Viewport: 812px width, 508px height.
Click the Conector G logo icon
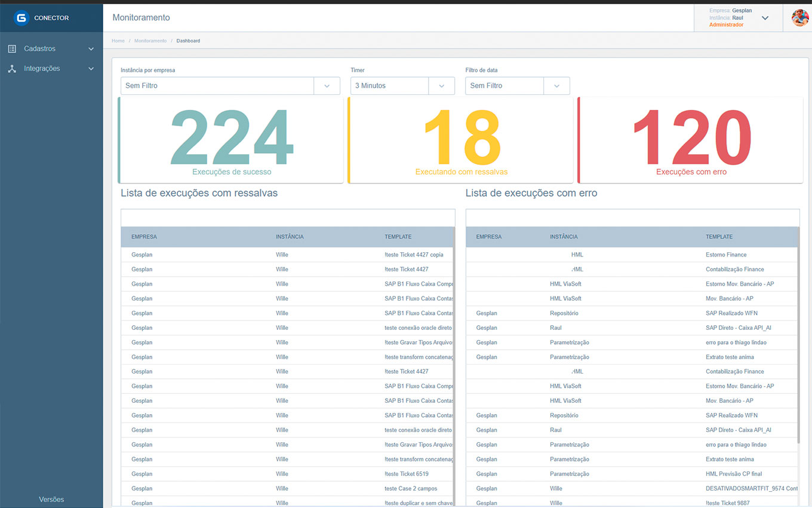tap(21, 18)
